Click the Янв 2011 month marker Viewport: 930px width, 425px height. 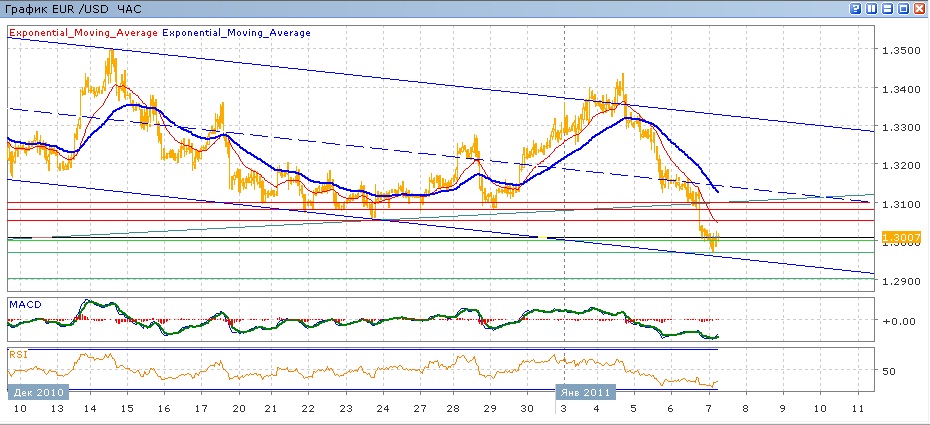pos(586,394)
